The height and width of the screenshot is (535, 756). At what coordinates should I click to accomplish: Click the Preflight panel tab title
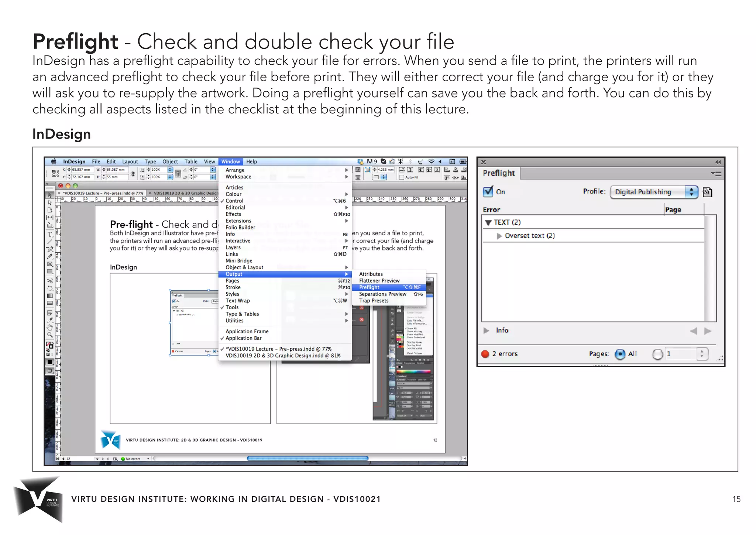(499, 173)
